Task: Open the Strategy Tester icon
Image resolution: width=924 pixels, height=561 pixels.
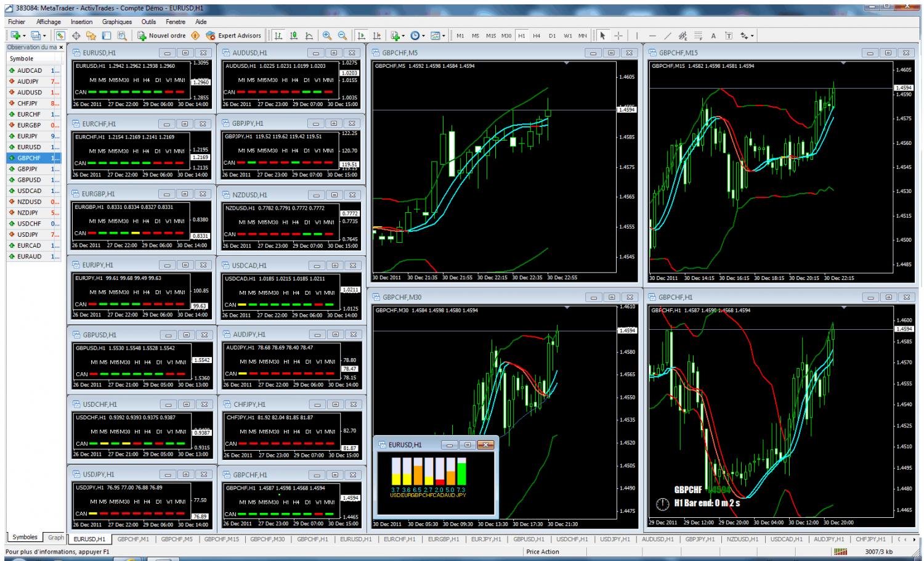Action: [122, 35]
